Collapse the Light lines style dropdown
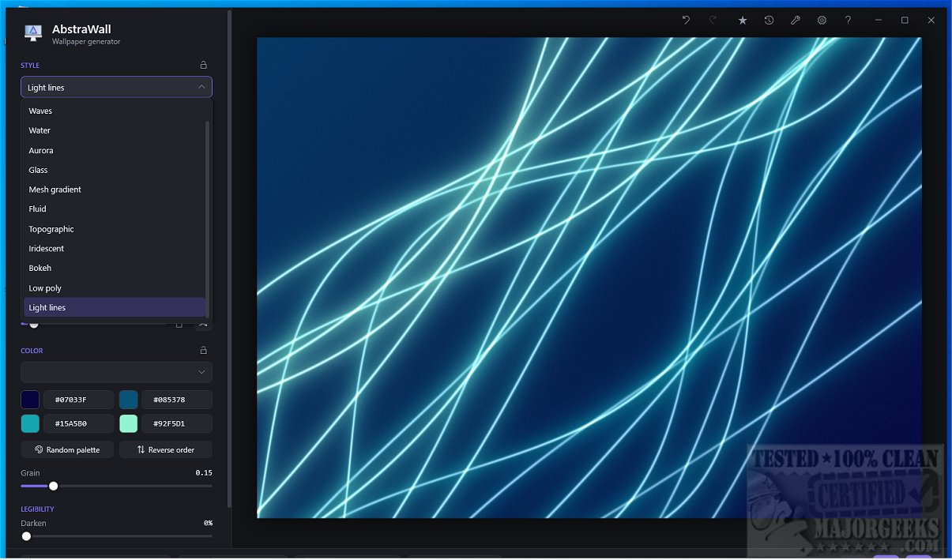 tap(116, 87)
